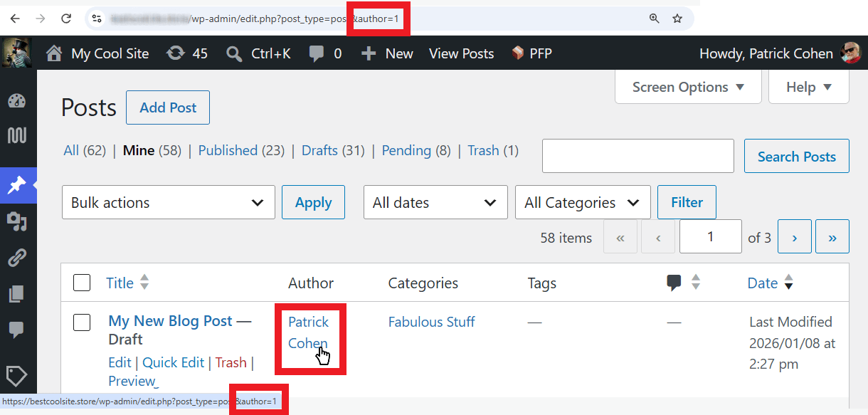The height and width of the screenshot is (415, 868).
Task: Open the PFP admin bar item
Action: [x=531, y=53]
